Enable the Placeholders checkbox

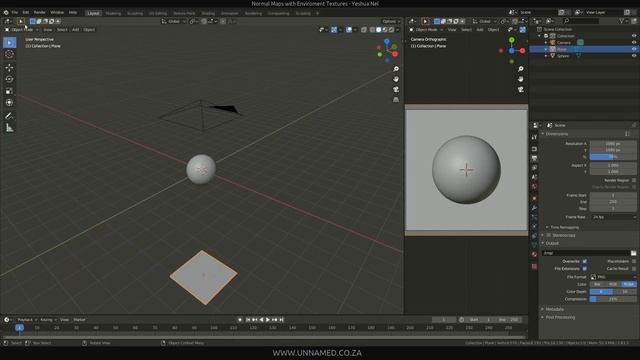coord(633,261)
